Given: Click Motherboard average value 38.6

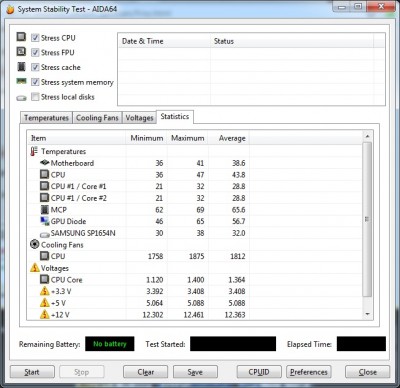Looking at the screenshot, I should click(x=239, y=163).
